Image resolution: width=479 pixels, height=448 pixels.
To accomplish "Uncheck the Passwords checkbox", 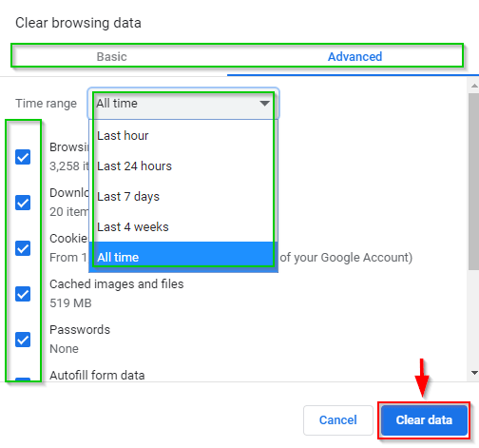I will pos(23,340).
